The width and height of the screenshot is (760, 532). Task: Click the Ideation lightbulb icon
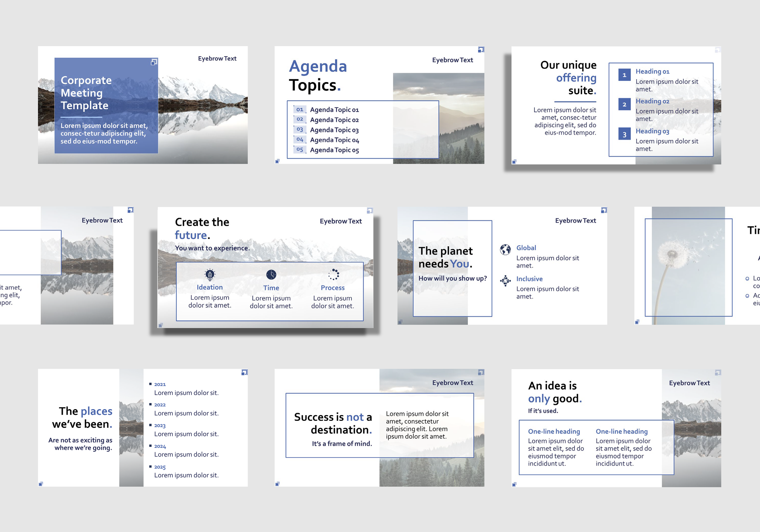click(x=210, y=275)
